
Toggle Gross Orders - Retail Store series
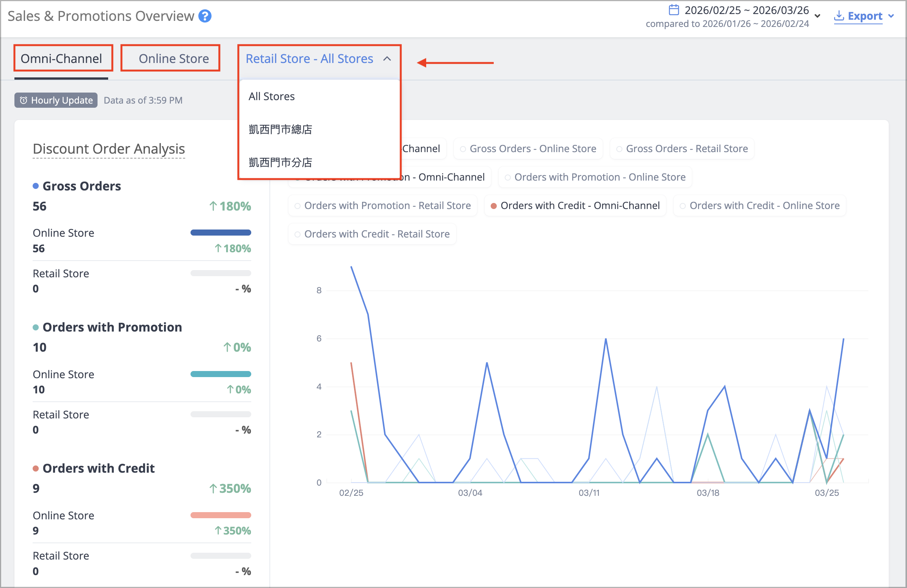[682, 149]
